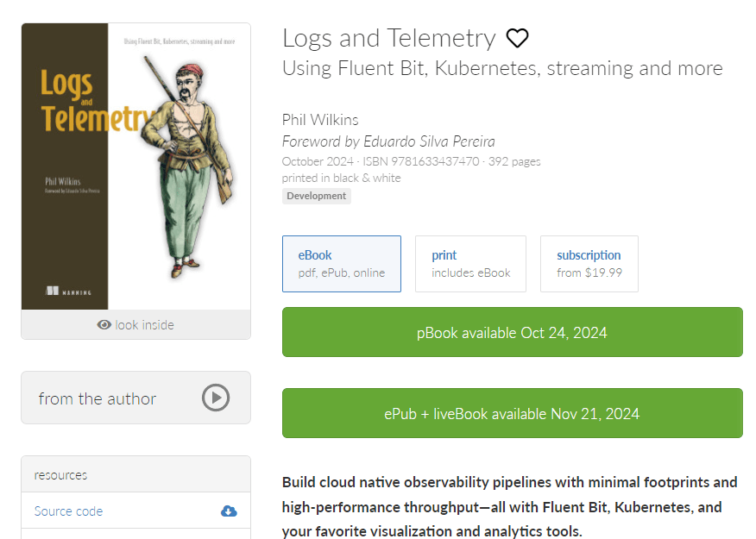The width and height of the screenshot is (756, 539).
Task: Expand the resources panel
Action: pos(60,474)
